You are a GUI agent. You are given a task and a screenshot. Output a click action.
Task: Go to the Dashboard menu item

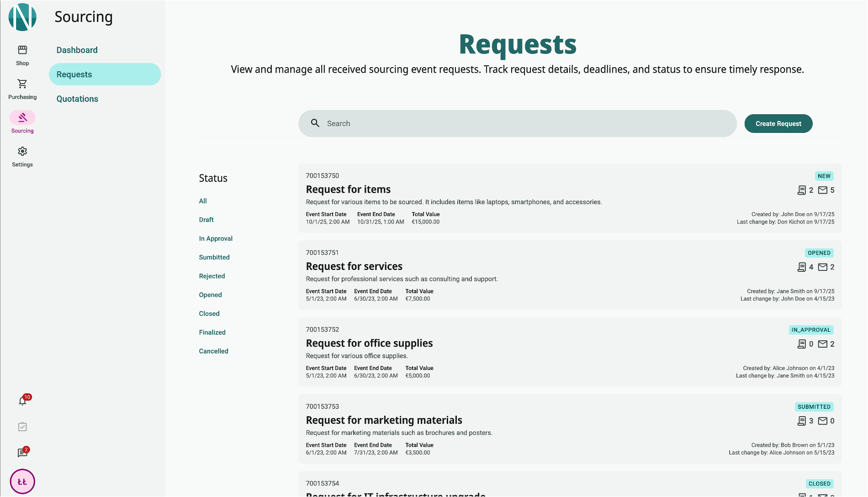click(77, 50)
